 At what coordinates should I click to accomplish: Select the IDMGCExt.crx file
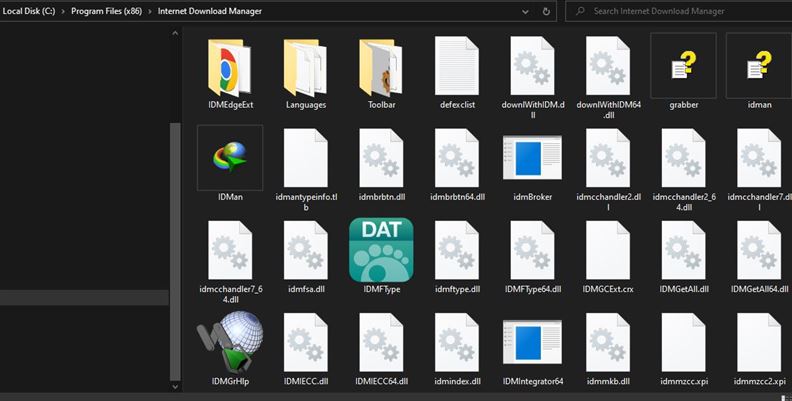[x=607, y=250]
